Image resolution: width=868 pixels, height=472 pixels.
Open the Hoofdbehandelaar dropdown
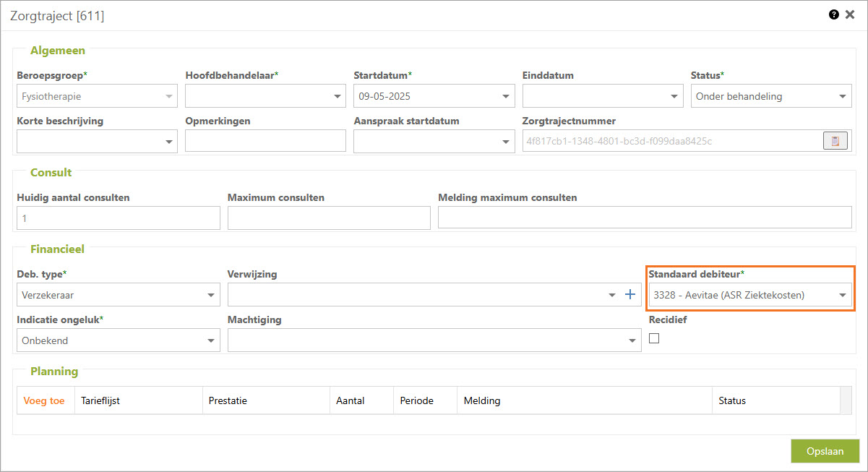338,96
